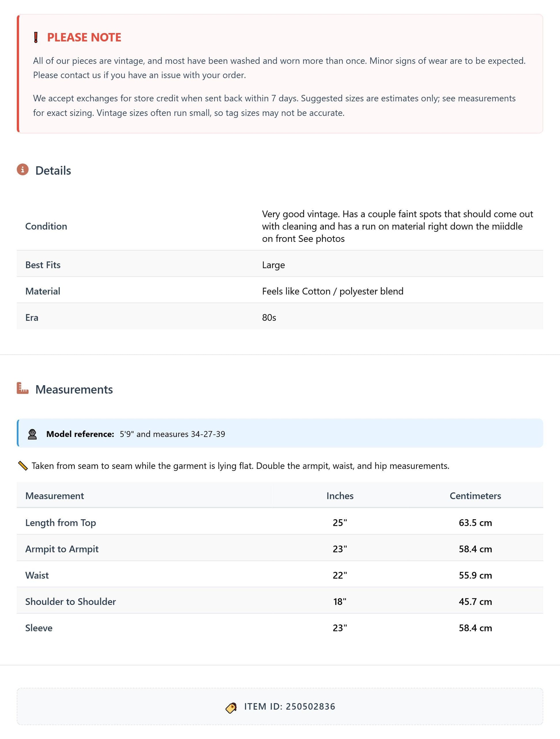Screen dimensions: 560x739
Task: Click the Armpit to Armpit row label
Action: [x=62, y=549]
